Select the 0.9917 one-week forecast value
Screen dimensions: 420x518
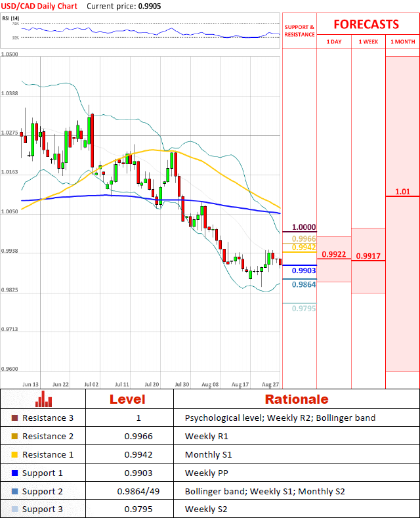[x=368, y=256]
